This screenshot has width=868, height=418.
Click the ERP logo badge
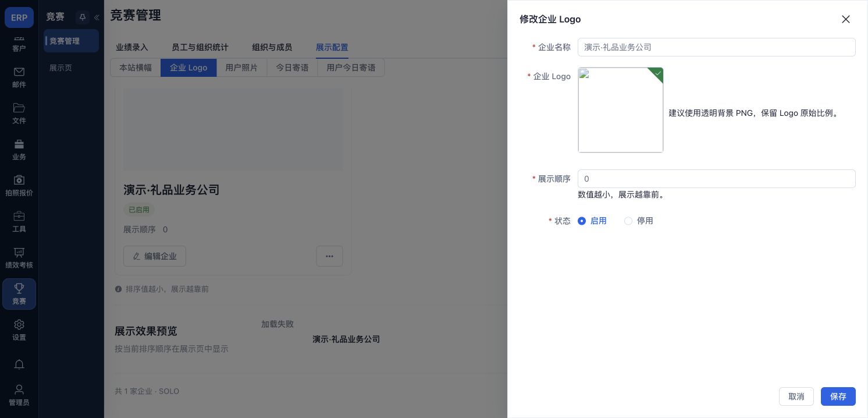tap(19, 17)
